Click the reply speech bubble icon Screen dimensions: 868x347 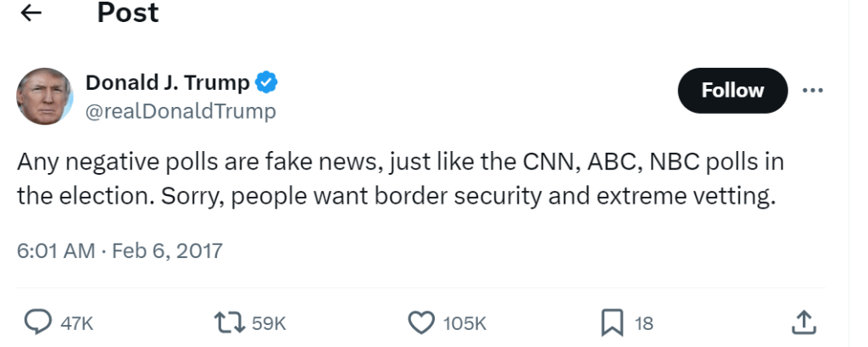click(x=37, y=322)
